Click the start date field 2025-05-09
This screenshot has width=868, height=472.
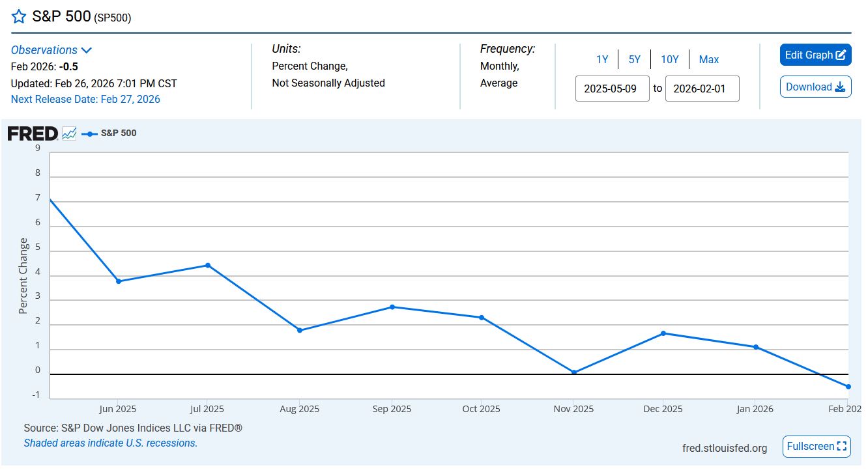(x=612, y=89)
